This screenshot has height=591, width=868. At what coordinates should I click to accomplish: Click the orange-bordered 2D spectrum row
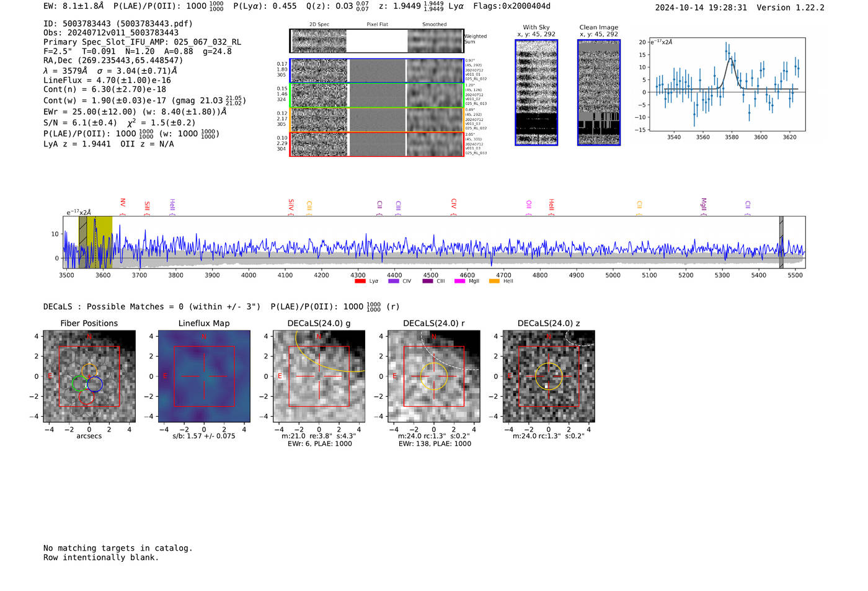coord(377,120)
